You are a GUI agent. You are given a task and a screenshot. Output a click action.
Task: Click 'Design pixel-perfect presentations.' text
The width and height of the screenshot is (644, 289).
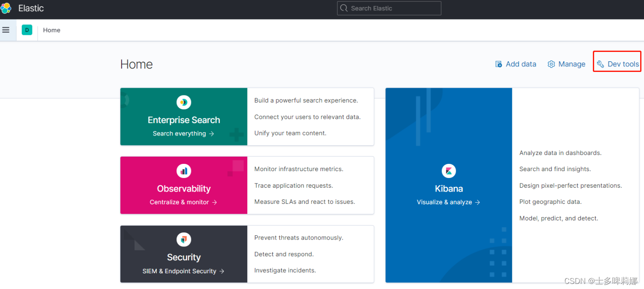click(x=571, y=186)
